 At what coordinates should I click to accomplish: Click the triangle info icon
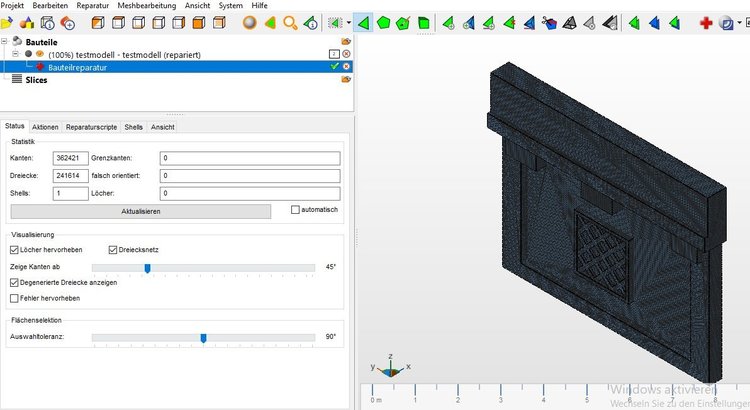click(x=311, y=22)
